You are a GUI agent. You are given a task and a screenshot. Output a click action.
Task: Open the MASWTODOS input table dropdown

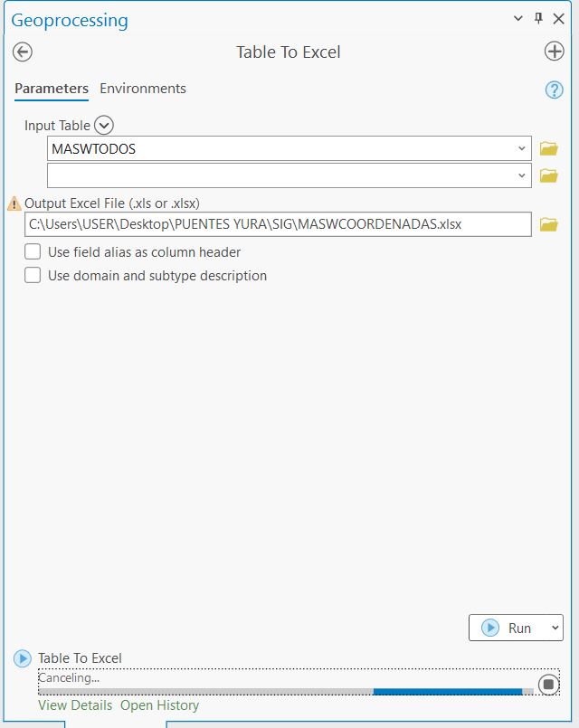point(523,148)
